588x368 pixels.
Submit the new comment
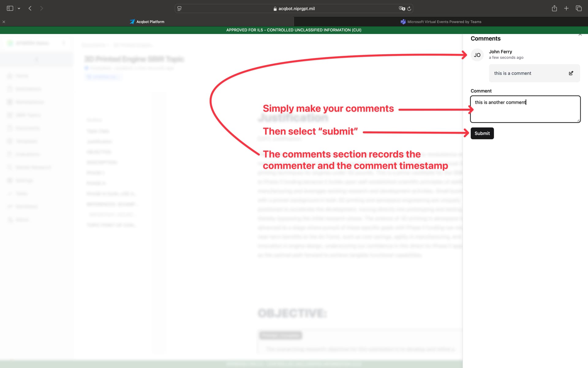[x=482, y=133]
